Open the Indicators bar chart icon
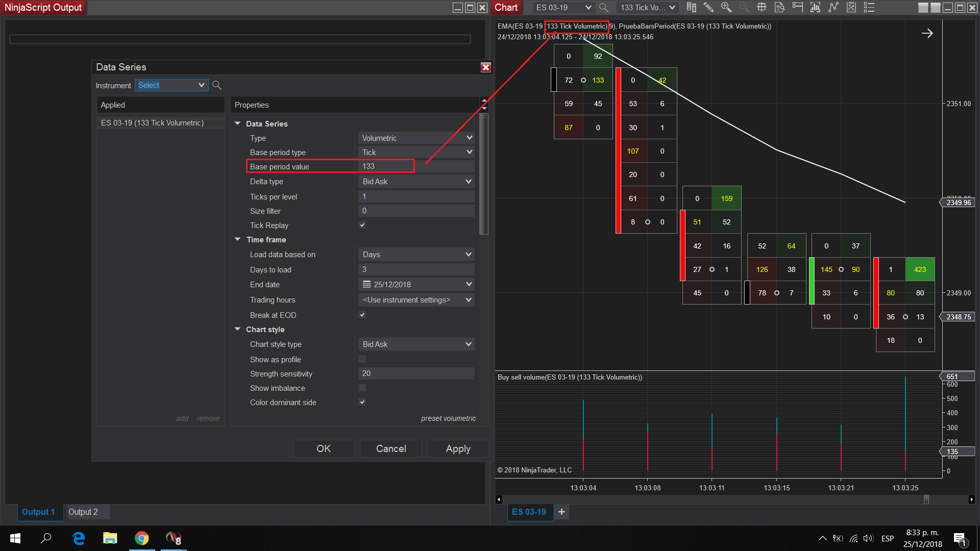 815,7
